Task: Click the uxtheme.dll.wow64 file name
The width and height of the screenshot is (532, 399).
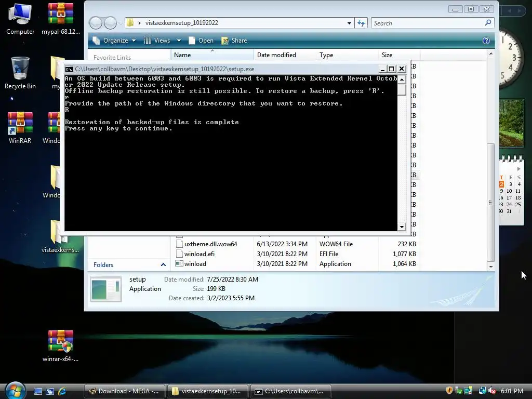Action: pyautogui.click(x=211, y=244)
